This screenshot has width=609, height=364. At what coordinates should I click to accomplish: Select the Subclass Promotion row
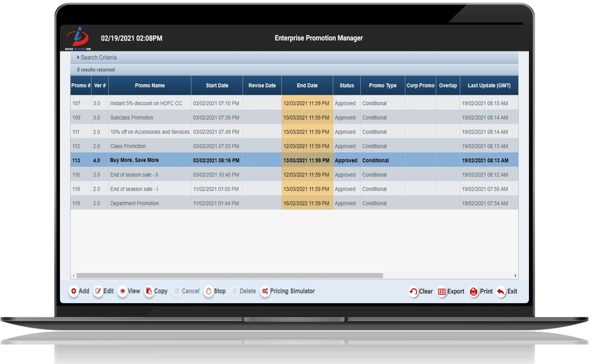pyautogui.click(x=132, y=118)
